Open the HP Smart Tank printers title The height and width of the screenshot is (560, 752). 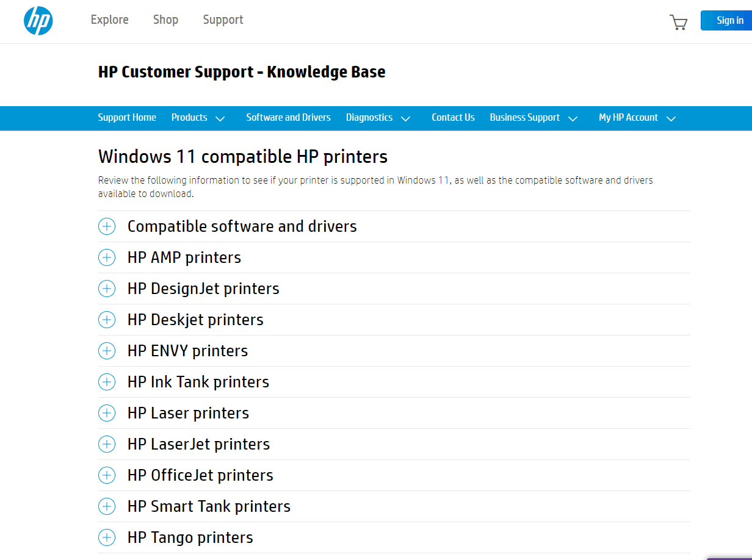point(209,506)
